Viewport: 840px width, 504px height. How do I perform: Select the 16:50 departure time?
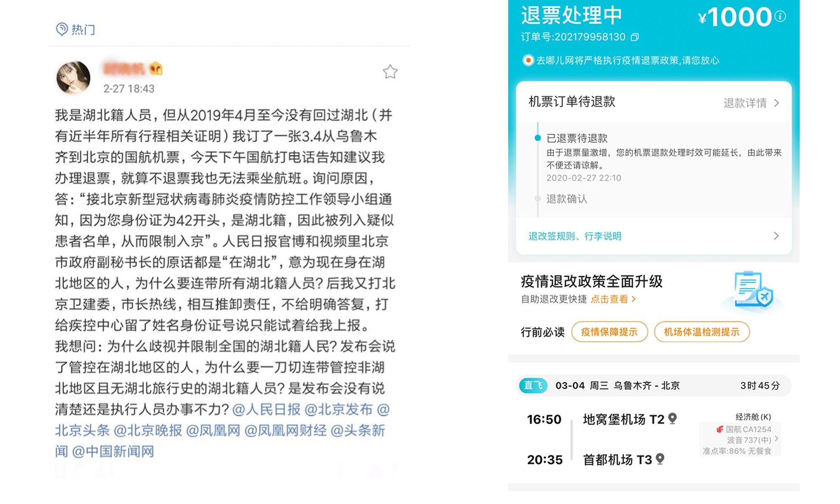coord(544,419)
